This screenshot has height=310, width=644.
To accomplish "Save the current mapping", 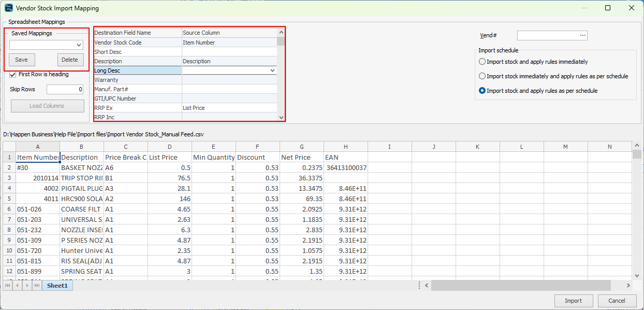I will (x=21, y=60).
